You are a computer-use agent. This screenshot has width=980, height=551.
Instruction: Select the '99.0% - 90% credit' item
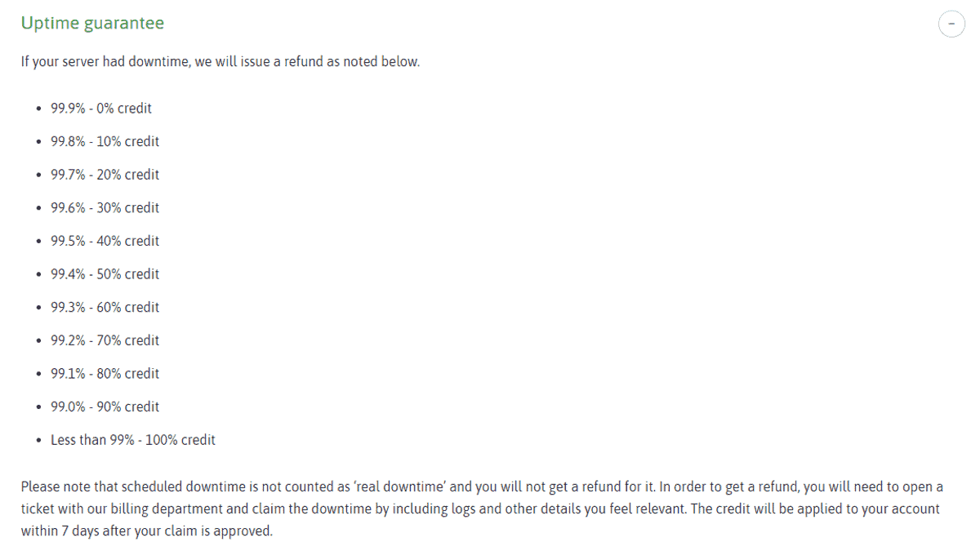click(105, 407)
